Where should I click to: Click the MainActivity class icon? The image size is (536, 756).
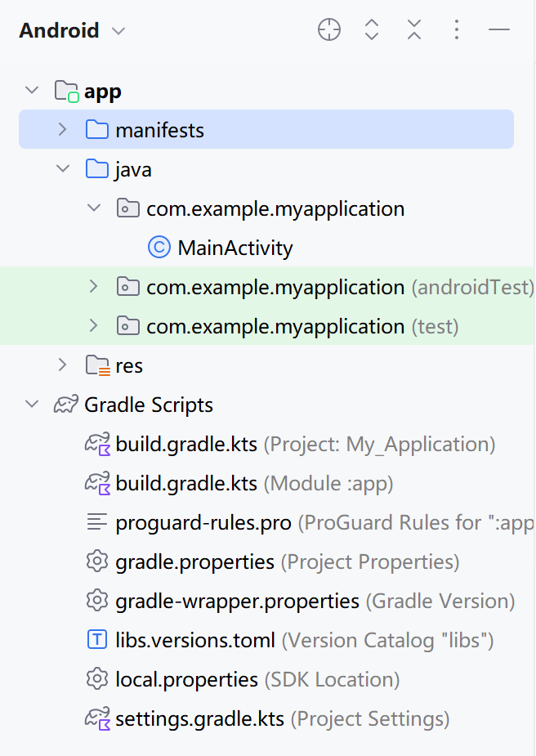[x=159, y=248]
